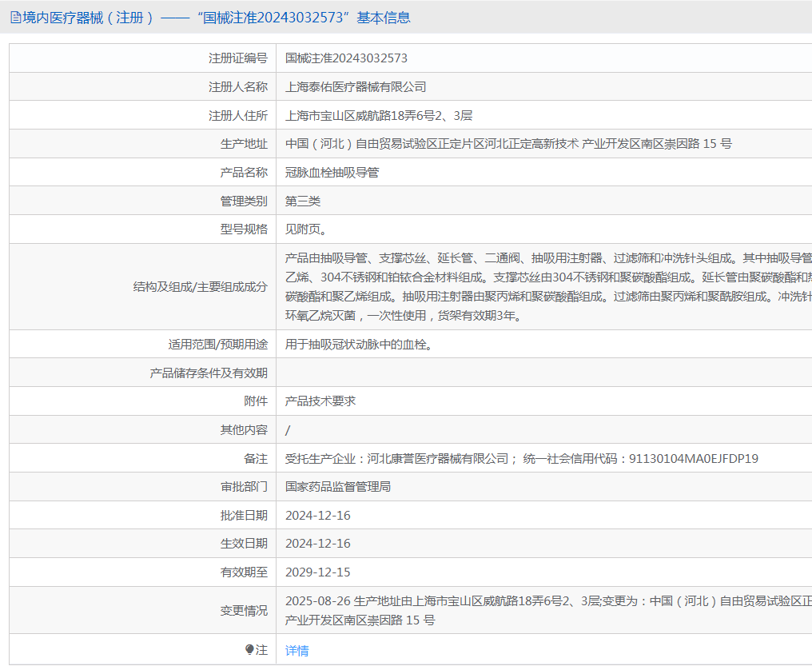The width and height of the screenshot is (812, 670).
Task: Click the credit code 91130104MA0EJFDP19
Action: [x=694, y=459]
